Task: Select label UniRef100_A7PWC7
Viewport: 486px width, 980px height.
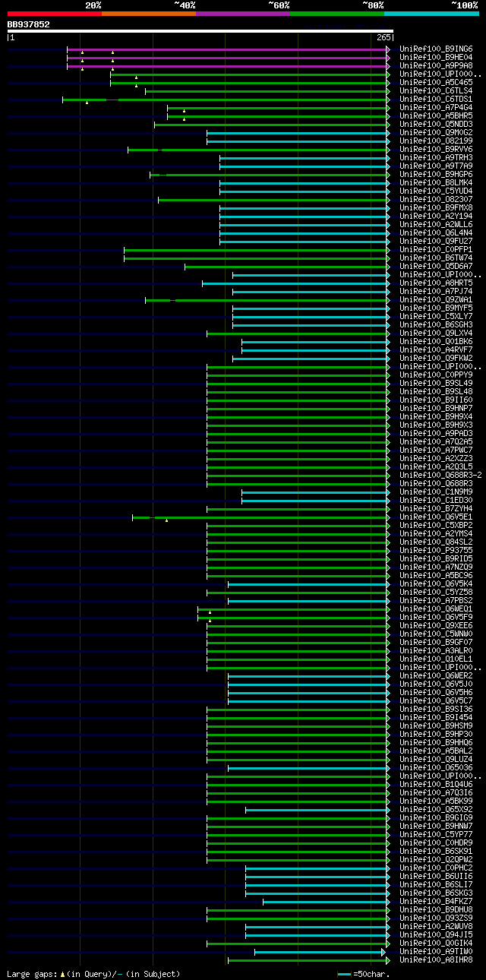Action: [x=436, y=450]
